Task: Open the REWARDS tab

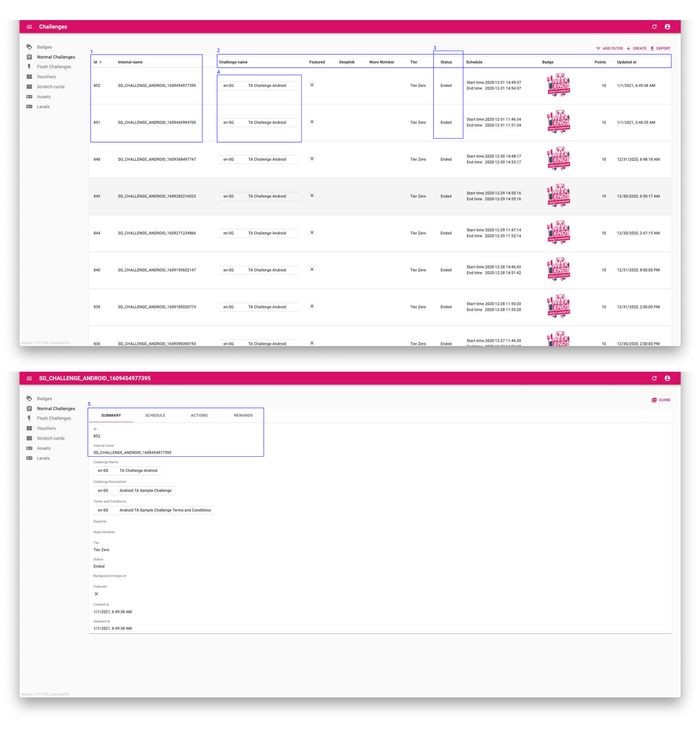Action: (x=243, y=415)
